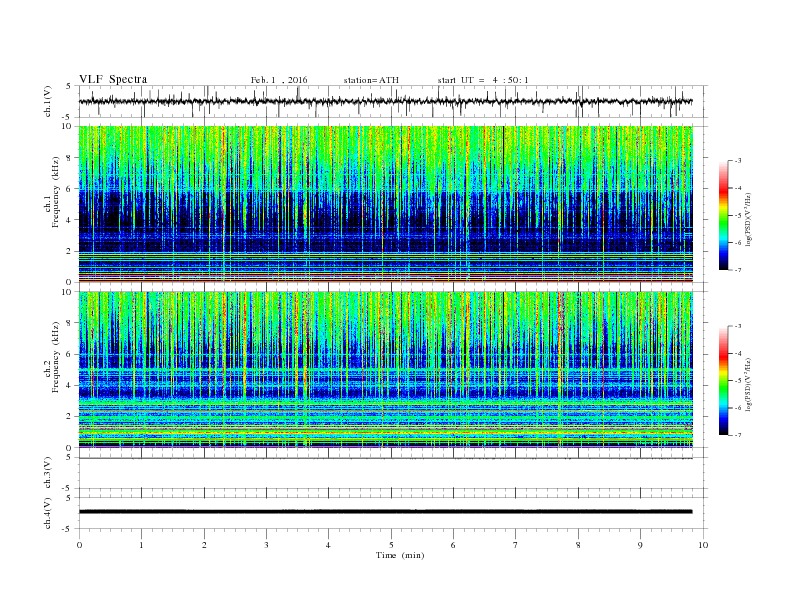Click time-axis tick label "7" at the bottom
The height and width of the screenshot is (612, 792).
click(516, 545)
